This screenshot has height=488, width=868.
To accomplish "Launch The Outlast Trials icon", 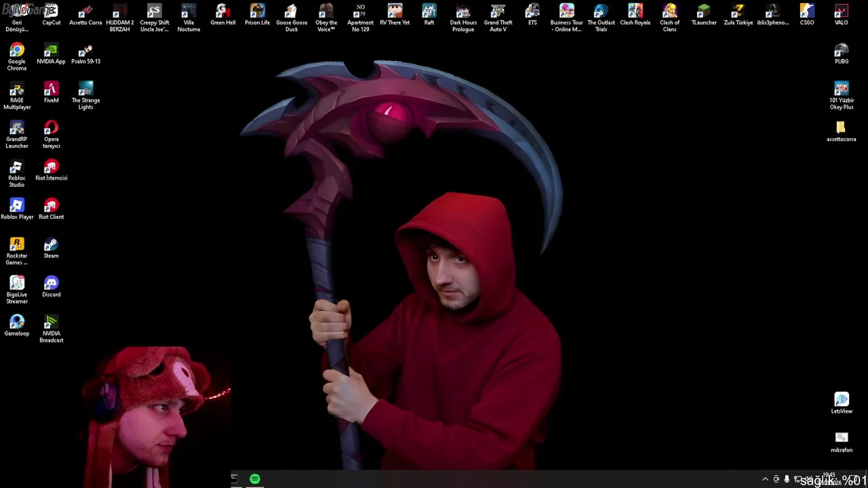I will coord(601,18).
